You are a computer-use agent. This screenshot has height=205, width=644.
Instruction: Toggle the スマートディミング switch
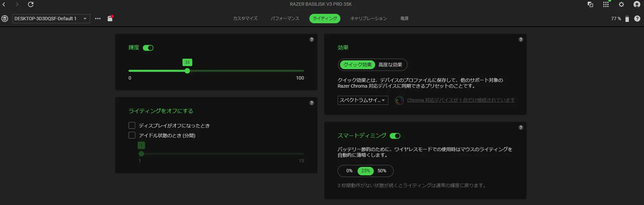[x=395, y=136]
